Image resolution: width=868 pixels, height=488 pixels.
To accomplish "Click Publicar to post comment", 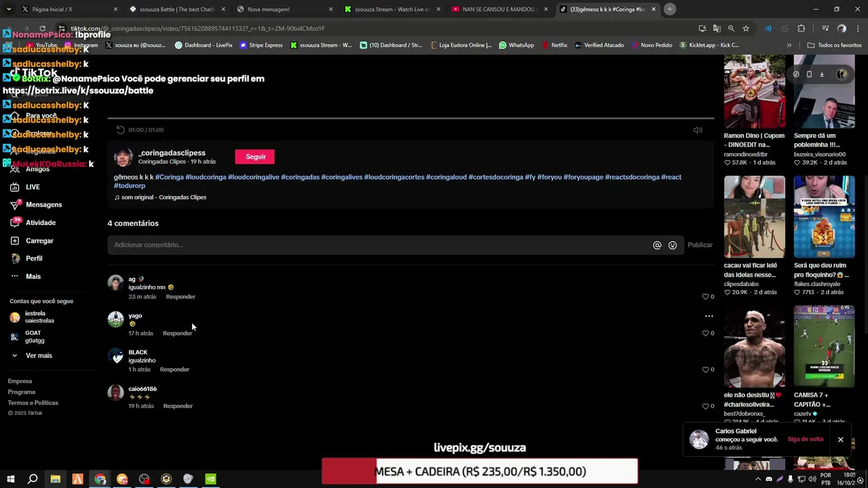I will tap(700, 245).
